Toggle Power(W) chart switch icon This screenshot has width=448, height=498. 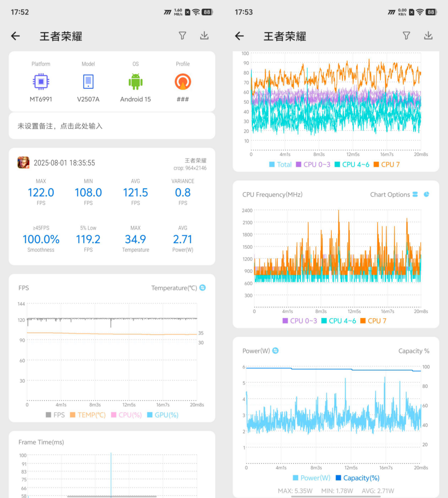click(276, 351)
